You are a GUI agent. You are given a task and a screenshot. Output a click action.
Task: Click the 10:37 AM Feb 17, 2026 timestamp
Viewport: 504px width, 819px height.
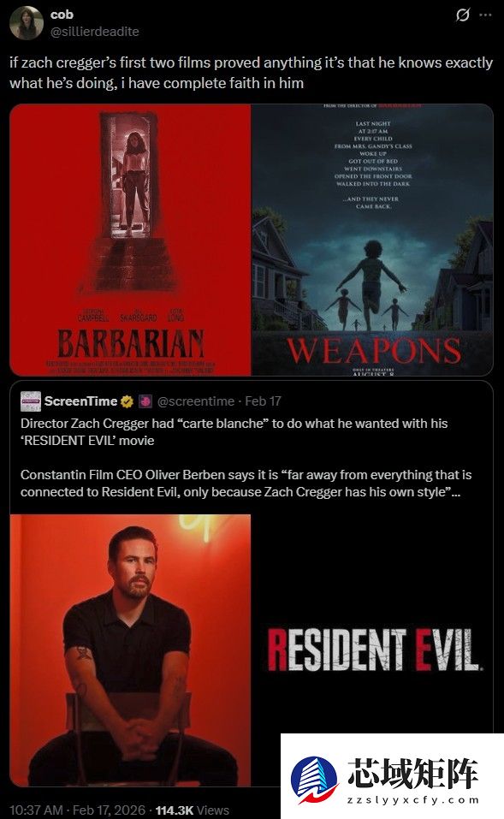pos(78,810)
